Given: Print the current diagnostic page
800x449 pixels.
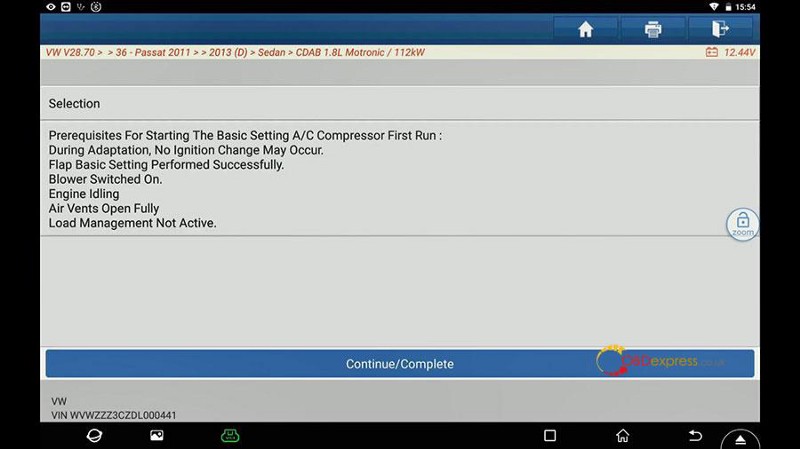Looking at the screenshot, I should pyautogui.click(x=653, y=29).
